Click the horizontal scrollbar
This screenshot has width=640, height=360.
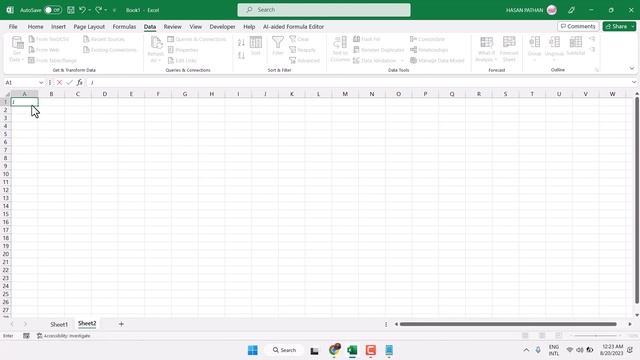pyautogui.click(x=508, y=324)
